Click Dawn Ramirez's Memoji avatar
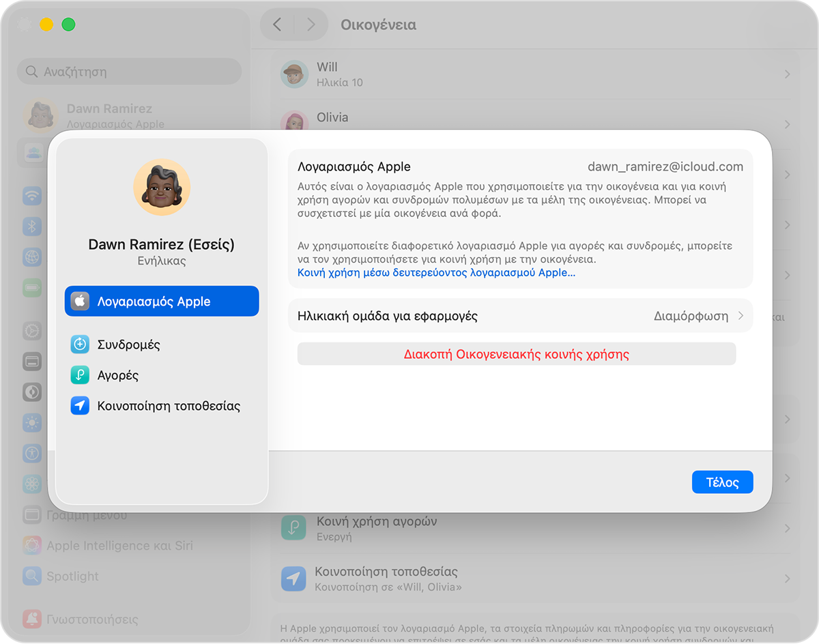This screenshot has height=644, width=819. 162,187
